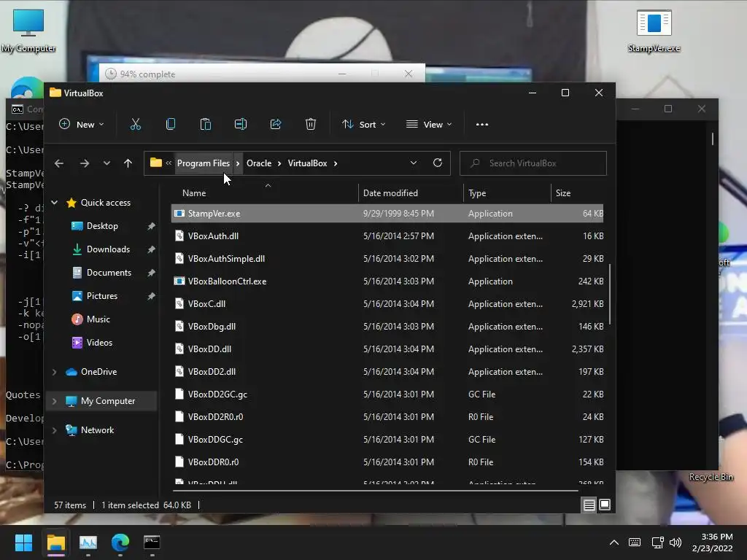Select VirtualBox in address breadcrumb

tap(308, 163)
